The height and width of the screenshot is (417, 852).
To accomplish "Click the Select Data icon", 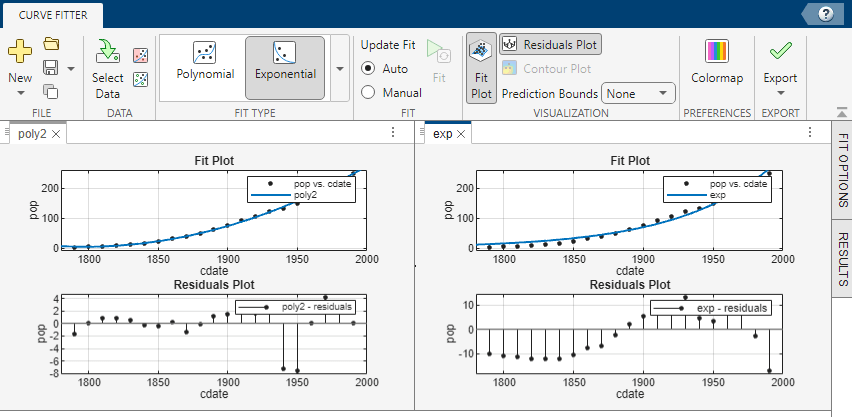I will [107, 52].
